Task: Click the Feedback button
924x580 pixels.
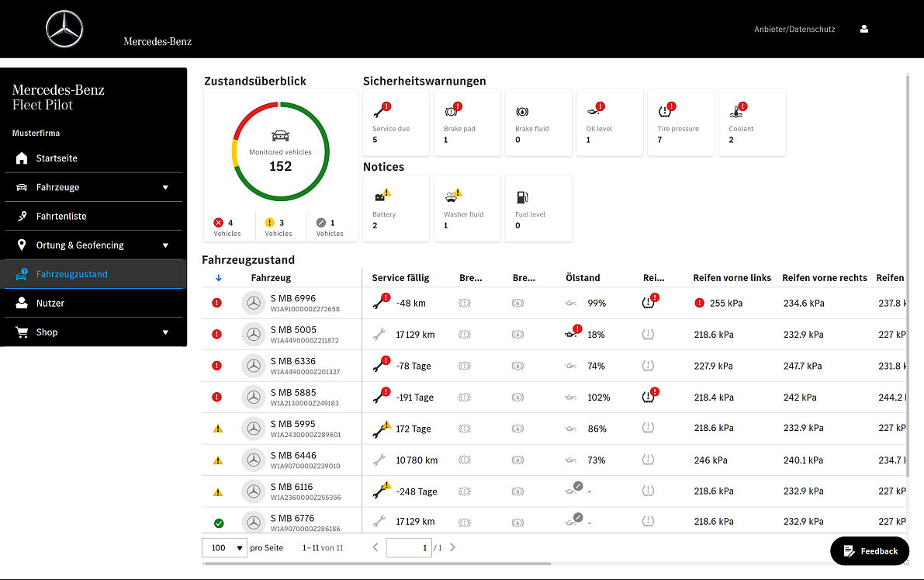Action: 870,551
